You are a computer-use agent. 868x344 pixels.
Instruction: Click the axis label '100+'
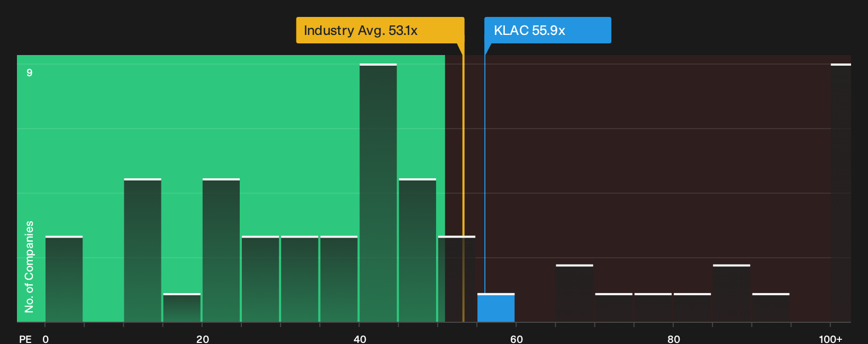(830, 339)
